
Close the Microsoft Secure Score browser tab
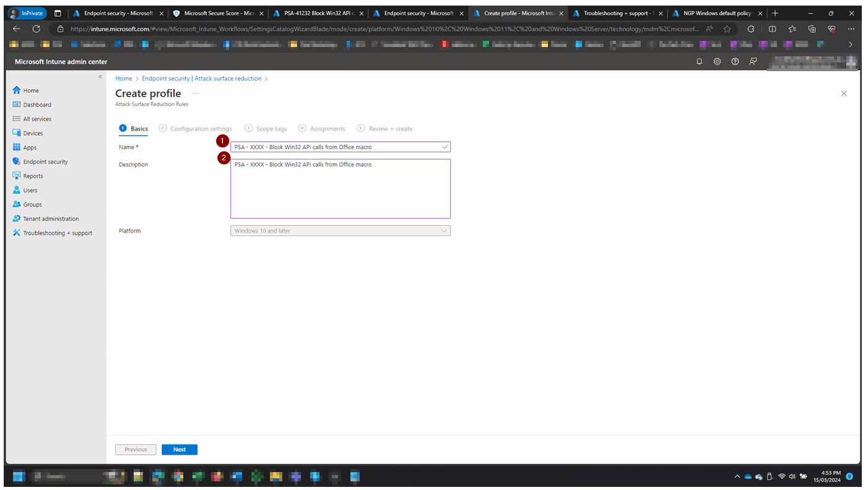(x=261, y=13)
